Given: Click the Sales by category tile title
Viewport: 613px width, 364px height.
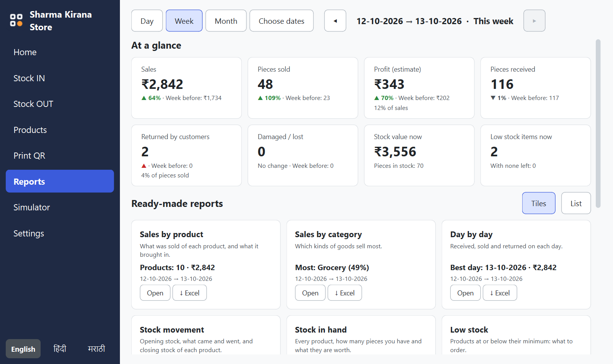Looking at the screenshot, I should coord(328,234).
